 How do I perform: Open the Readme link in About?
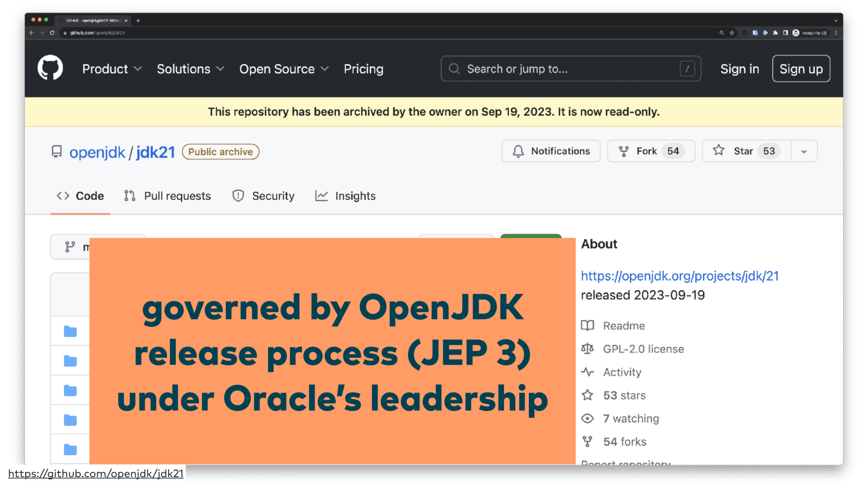point(613,325)
